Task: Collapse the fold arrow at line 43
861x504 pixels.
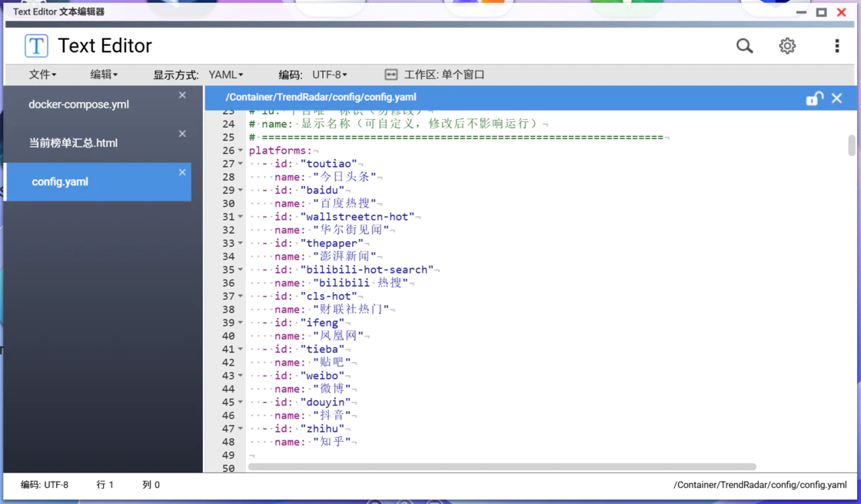Action: (241, 376)
